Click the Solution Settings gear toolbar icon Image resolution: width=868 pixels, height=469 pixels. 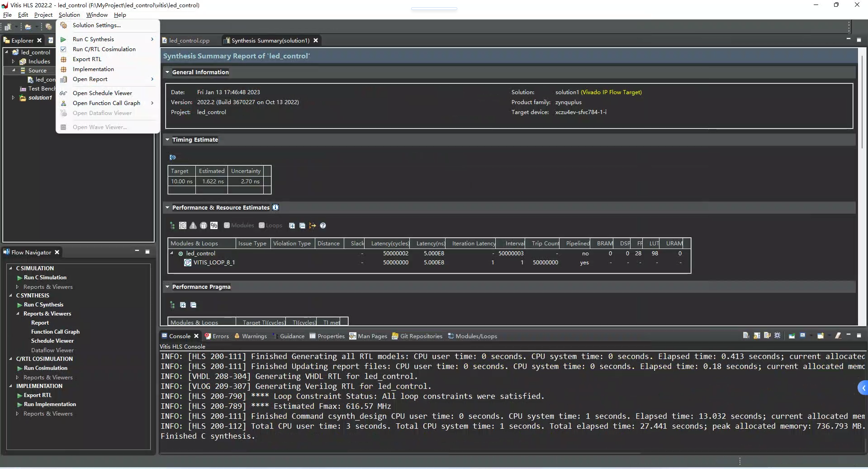49,27
